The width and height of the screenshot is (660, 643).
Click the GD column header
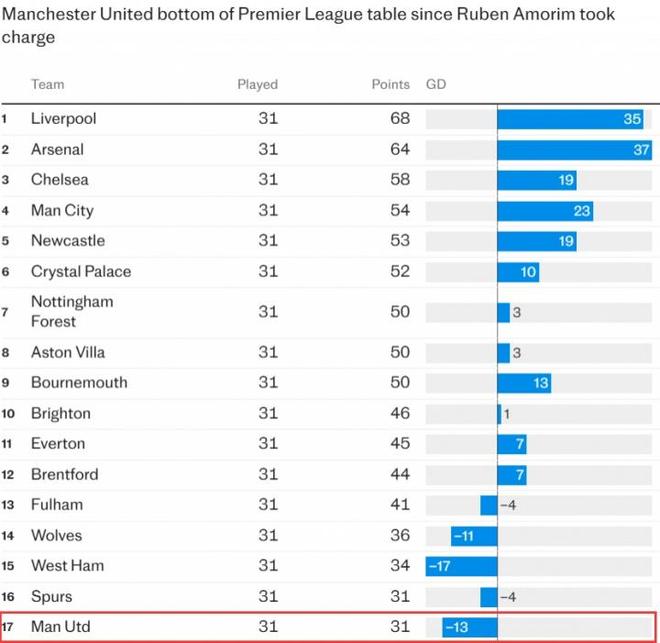pyautogui.click(x=436, y=85)
